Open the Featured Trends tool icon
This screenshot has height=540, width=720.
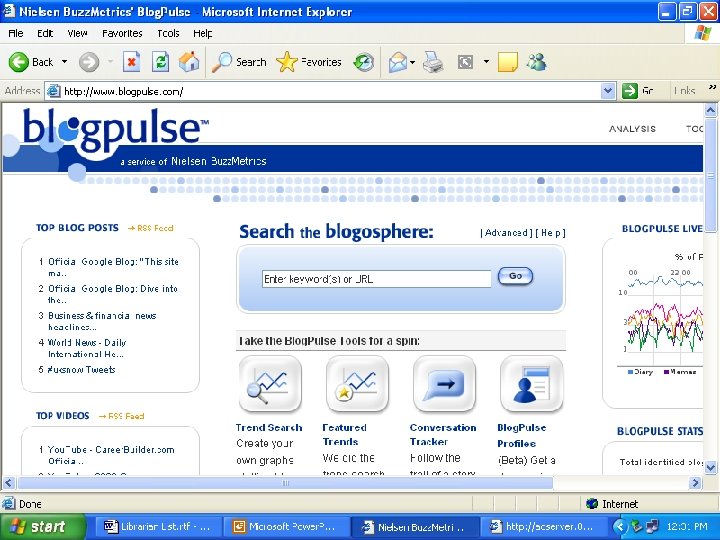click(357, 384)
